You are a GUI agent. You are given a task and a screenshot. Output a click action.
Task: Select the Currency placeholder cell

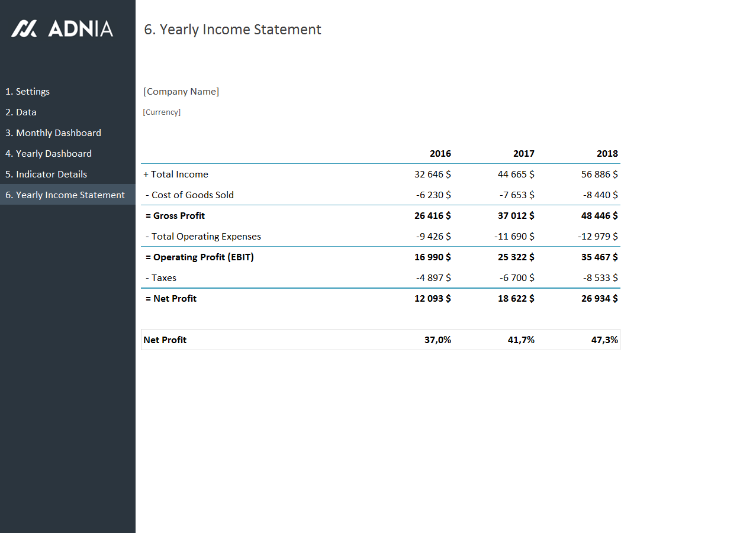162,112
